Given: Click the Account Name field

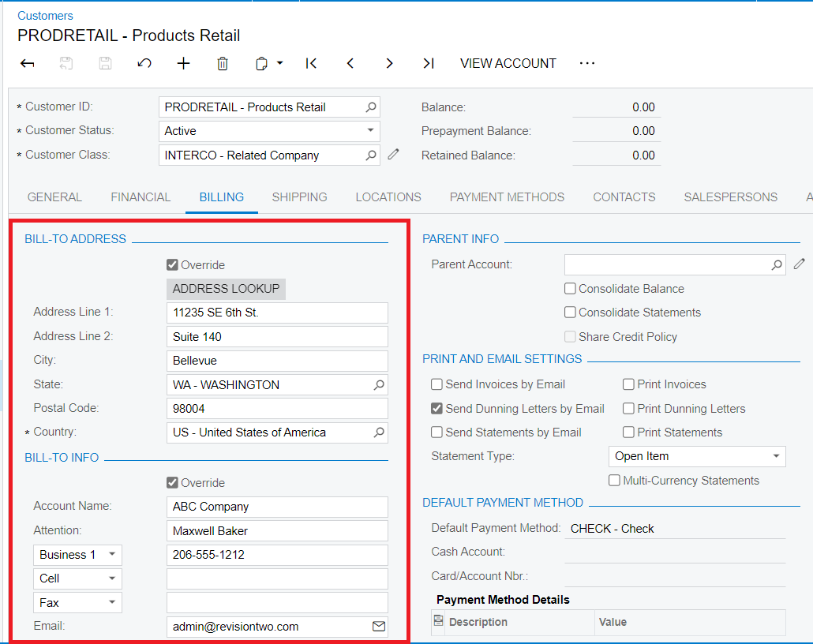Looking at the screenshot, I should (277, 507).
